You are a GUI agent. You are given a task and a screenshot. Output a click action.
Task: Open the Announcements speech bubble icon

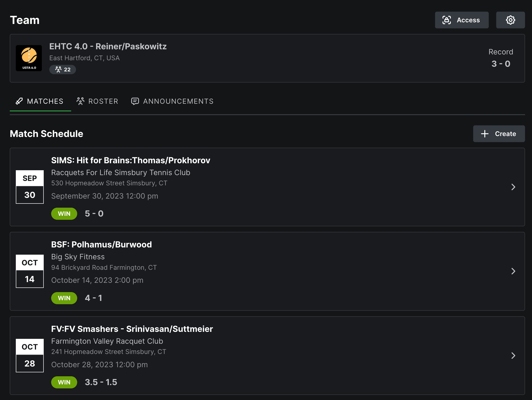tap(135, 101)
